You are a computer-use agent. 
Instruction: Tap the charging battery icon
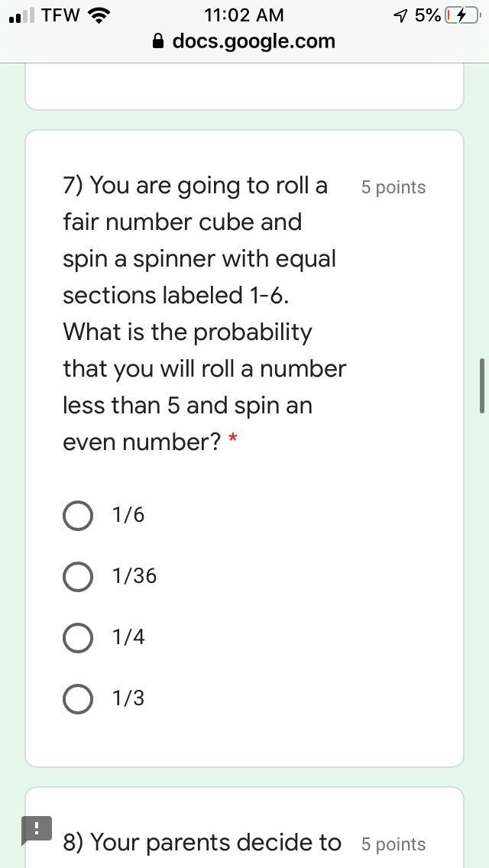461,15
